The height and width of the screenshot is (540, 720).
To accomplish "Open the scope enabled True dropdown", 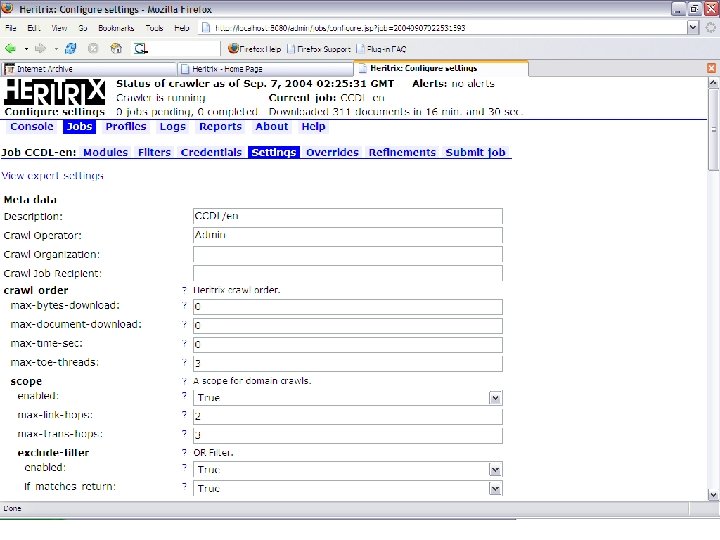I will pos(495,398).
